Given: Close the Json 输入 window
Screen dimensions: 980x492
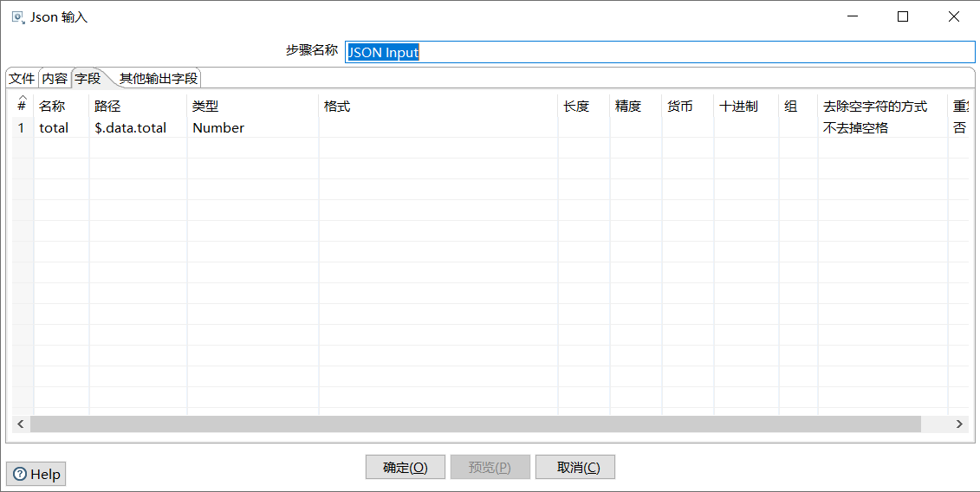Looking at the screenshot, I should tap(954, 16).
